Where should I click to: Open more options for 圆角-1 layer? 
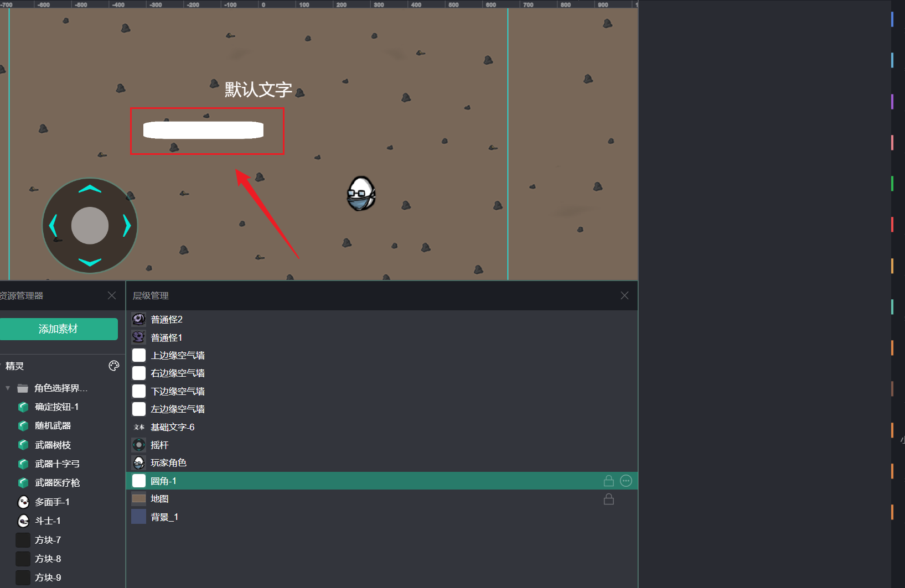click(626, 481)
